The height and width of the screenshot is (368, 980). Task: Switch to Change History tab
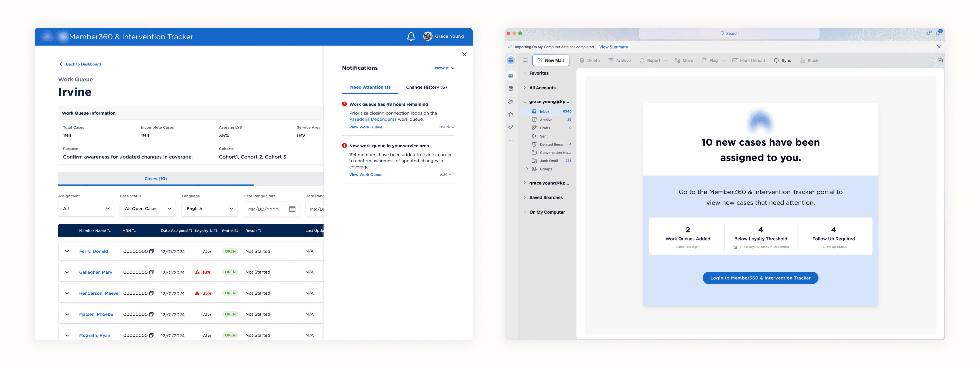(x=426, y=87)
